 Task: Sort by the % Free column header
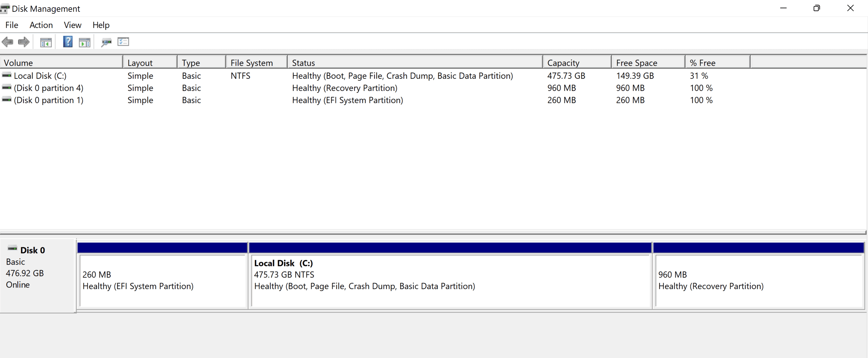point(718,62)
